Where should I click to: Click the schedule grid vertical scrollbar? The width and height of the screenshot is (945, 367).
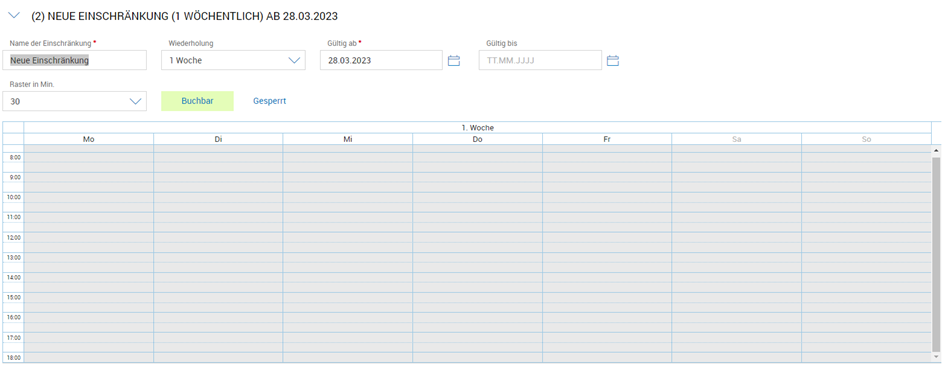point(936,254)
